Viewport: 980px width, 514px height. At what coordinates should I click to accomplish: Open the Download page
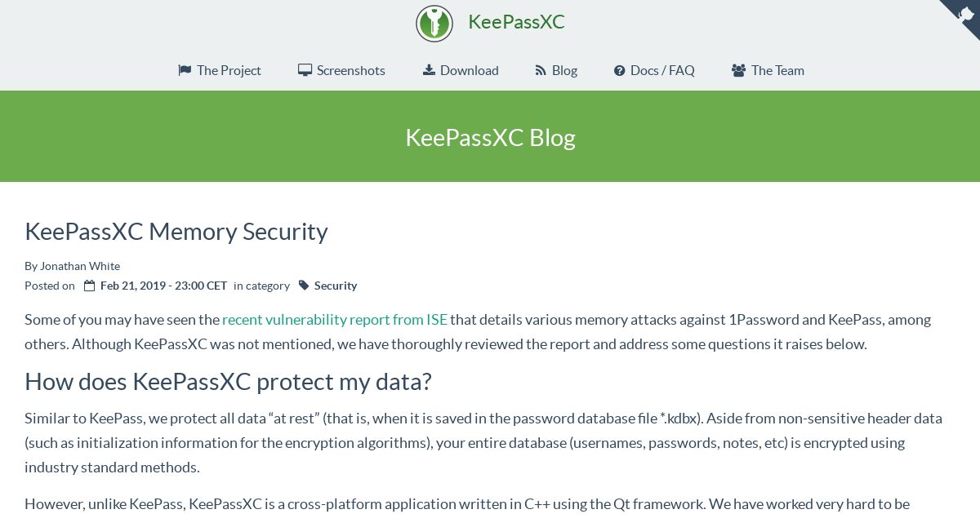461,70
